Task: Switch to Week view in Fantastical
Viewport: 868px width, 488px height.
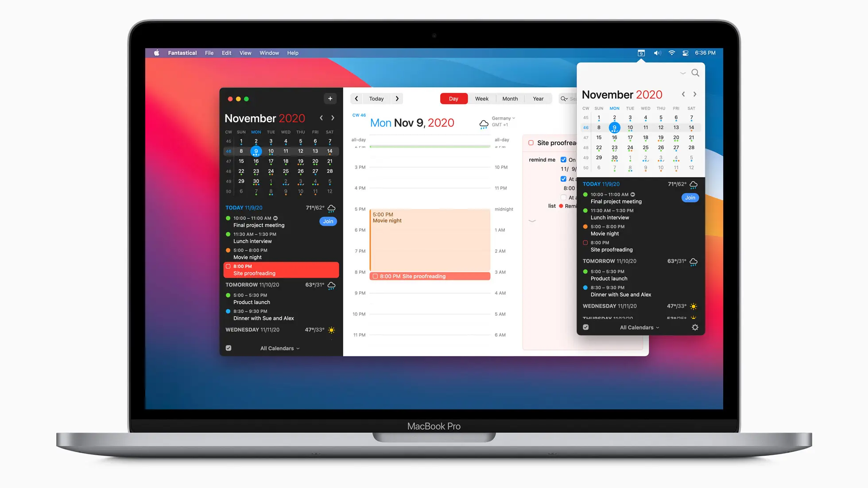Action: tap(482, 98)
